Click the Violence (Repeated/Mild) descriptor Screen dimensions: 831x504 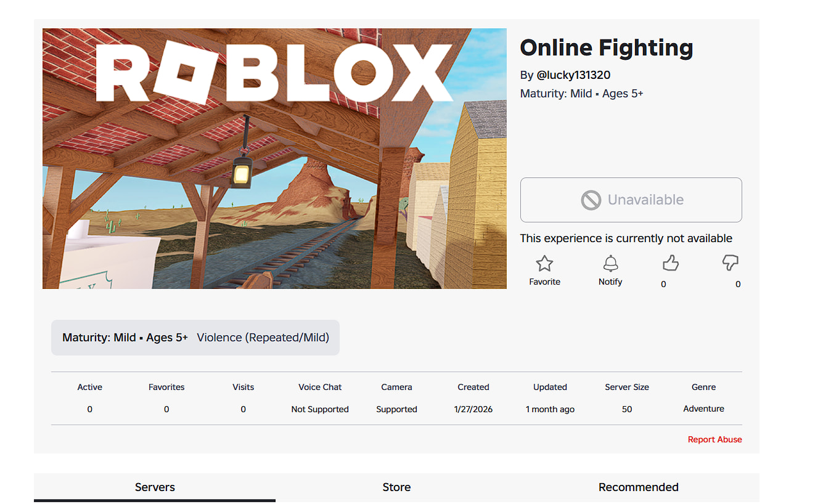click(263, 338)
